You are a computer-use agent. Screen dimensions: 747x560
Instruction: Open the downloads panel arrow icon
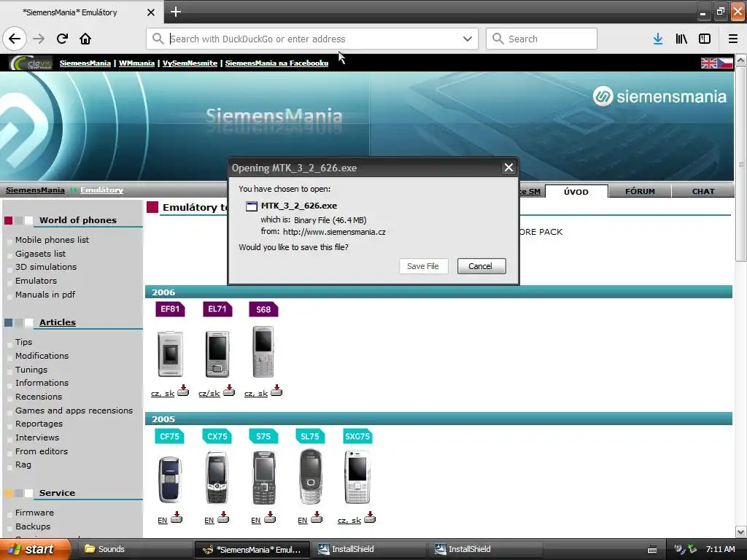(x=658, y=39)
